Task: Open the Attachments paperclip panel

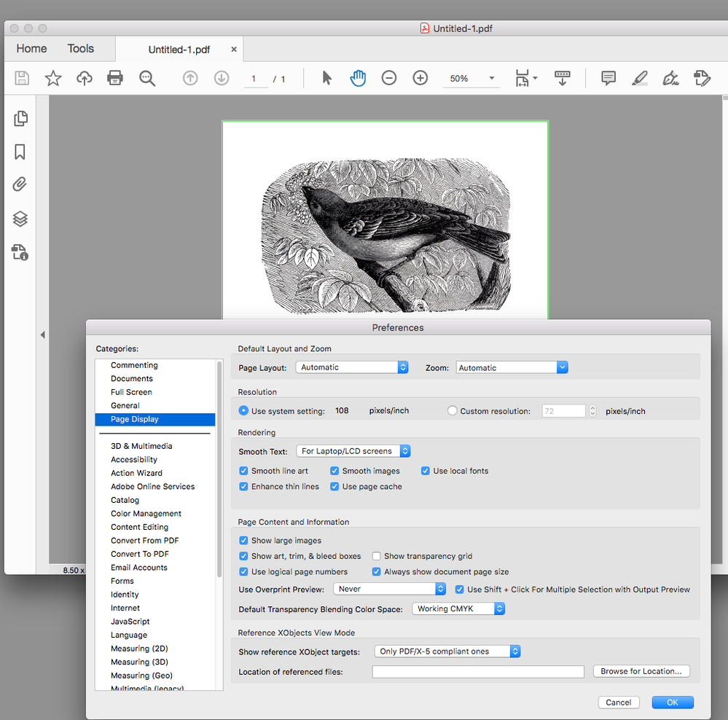Action: [x=20, y=184]
